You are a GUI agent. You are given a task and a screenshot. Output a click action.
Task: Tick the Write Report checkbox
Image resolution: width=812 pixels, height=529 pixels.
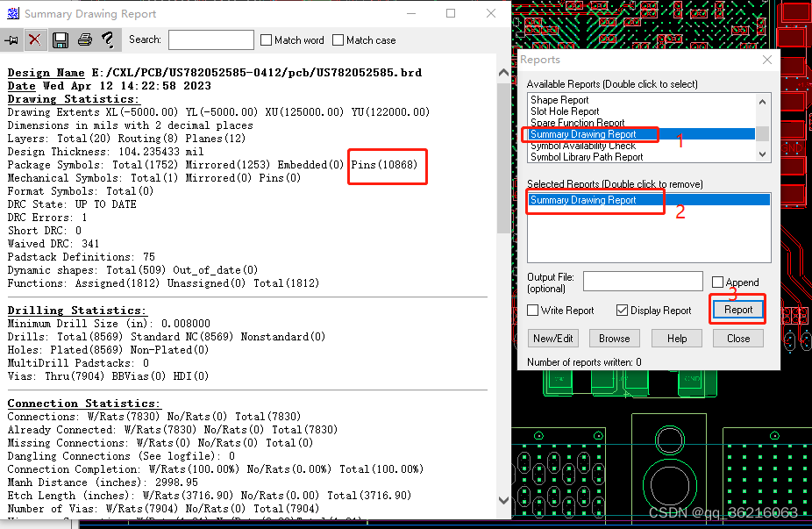click(532, 311)
